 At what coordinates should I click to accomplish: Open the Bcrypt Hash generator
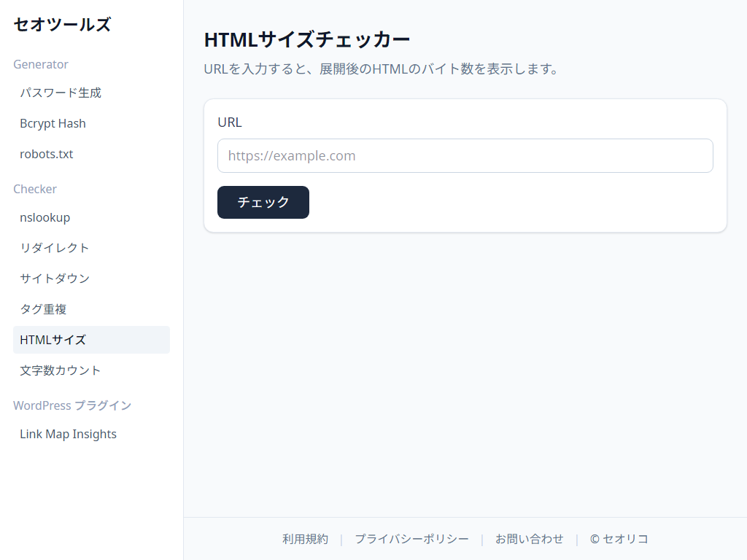click(53, 123)
